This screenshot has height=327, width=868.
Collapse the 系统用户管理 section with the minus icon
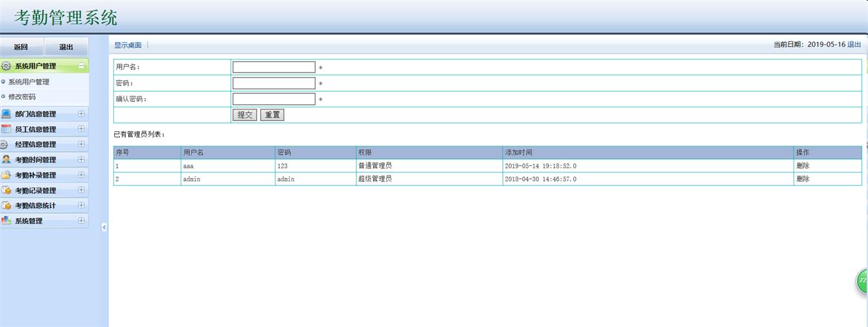point(81,65)
